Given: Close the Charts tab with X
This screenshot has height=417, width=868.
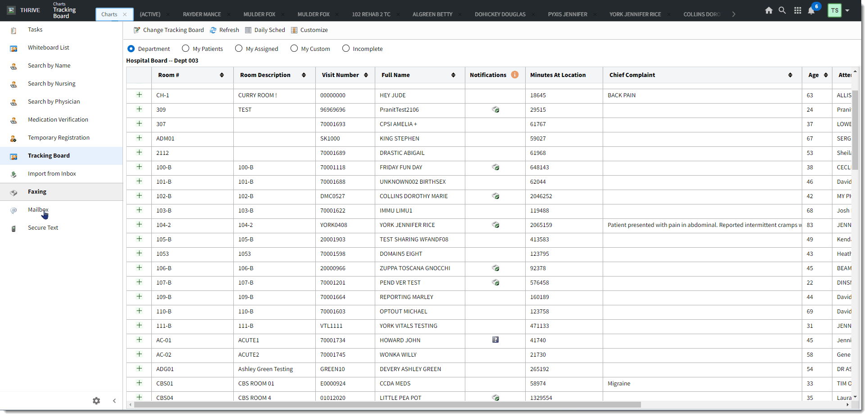Looking at the screenshot, I should coord(125,14).
